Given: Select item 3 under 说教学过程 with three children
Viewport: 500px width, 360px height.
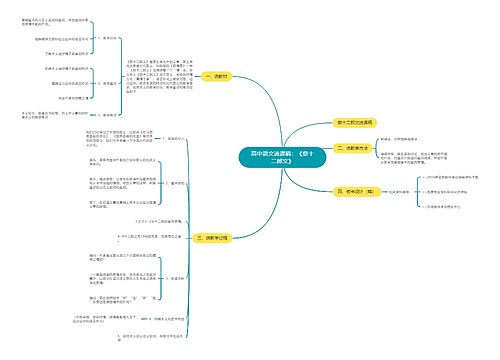Looking at the screenshot, I should [175, 279].
